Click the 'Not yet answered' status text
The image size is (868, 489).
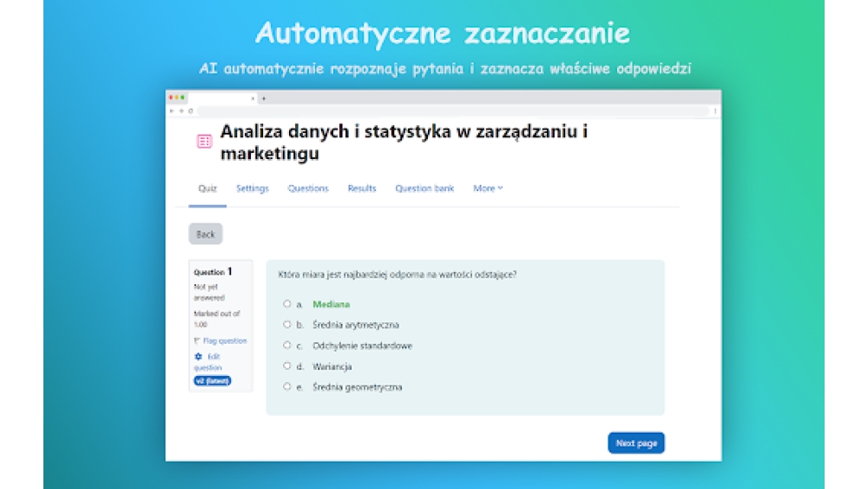click(x=209, y=292)
